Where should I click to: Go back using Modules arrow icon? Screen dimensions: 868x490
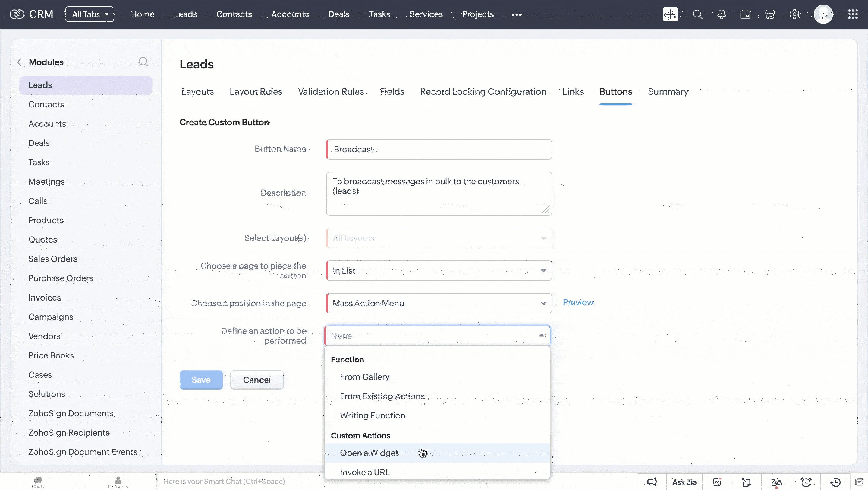(20, 62)
